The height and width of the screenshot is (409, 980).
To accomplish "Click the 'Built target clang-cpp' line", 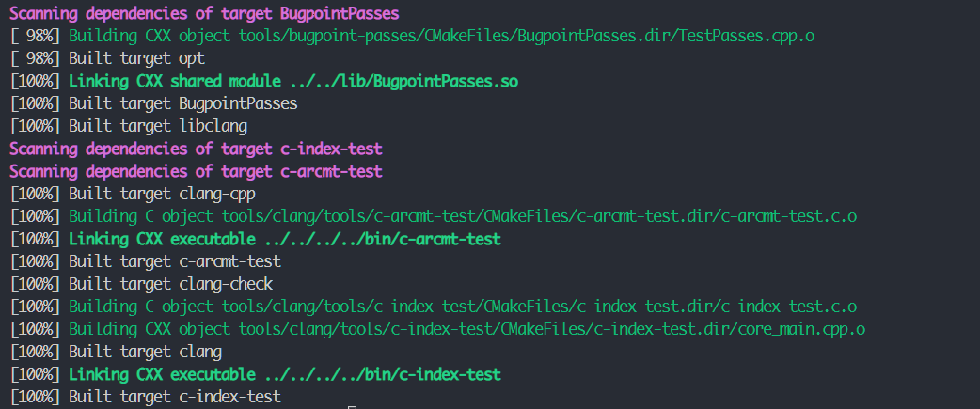I will click(133, 195).
